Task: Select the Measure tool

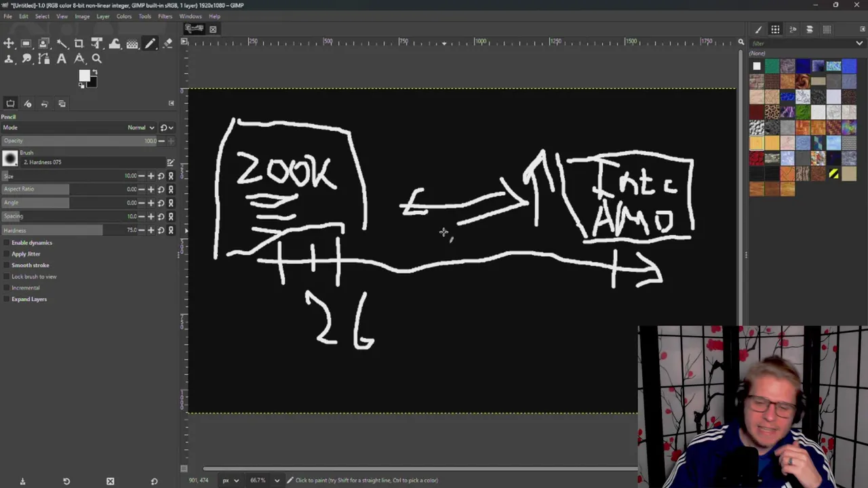Action: pyautogui.click(x=79, y=59)
